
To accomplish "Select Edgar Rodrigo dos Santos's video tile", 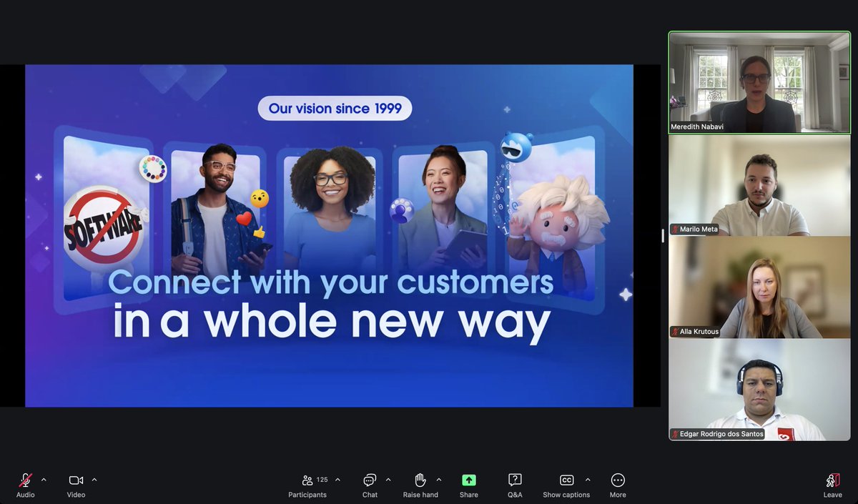I will point(759,390).
